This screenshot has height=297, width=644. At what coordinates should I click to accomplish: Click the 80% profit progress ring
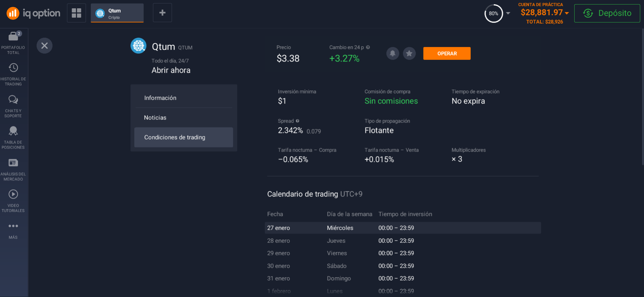point(494,13)
